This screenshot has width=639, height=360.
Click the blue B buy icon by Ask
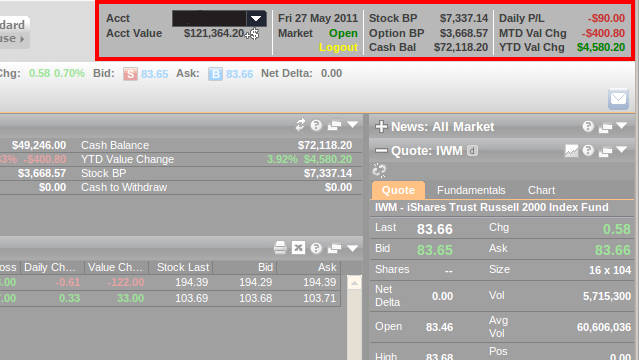click(x=216, y=74)
